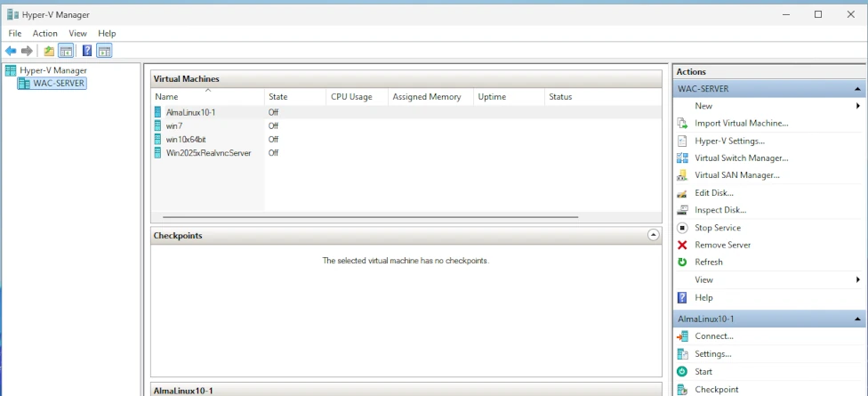Select the Win2025xRealvncServer virtual machine
This screenshot has height=396, width=868.
click(x=208, y=153)
